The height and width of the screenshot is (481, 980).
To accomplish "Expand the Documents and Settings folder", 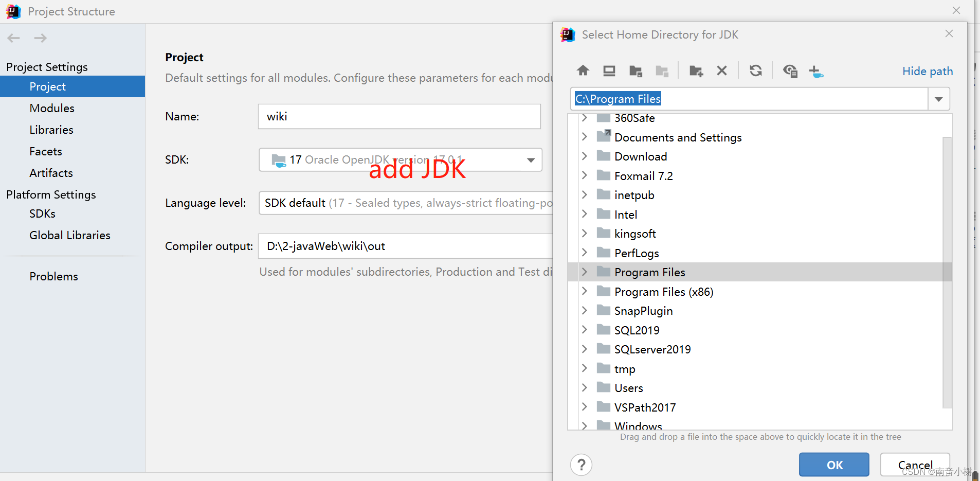I will pos(584,137).
